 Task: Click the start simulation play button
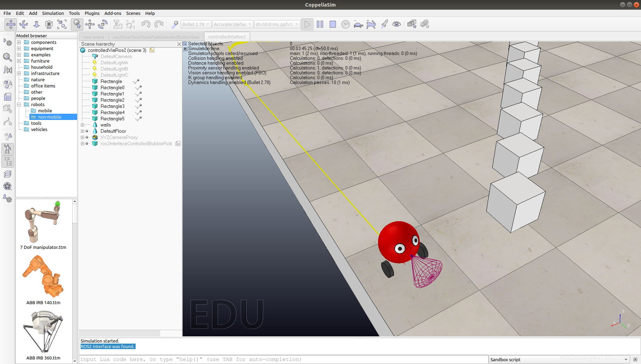click(x=307, y=24)
